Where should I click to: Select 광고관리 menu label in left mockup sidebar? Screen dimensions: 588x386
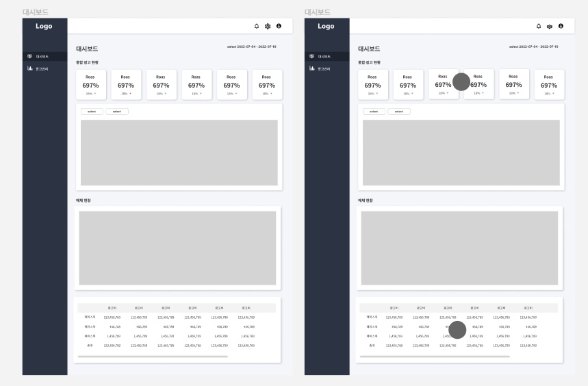coord(42,69)
